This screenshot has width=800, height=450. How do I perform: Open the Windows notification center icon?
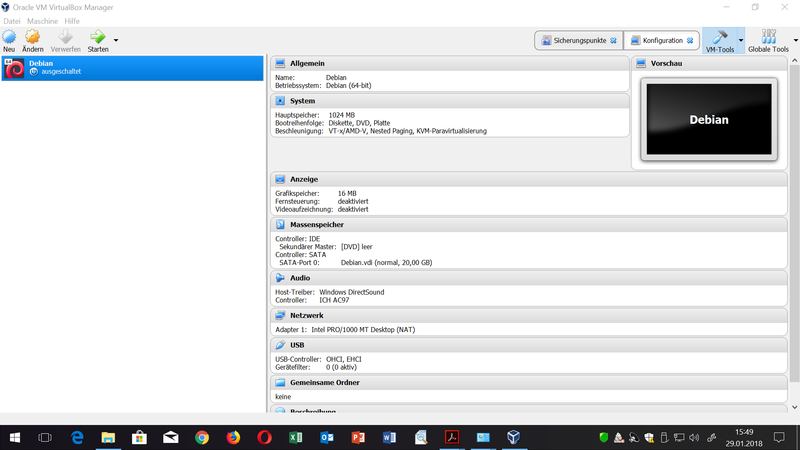(x=779, y=437)
